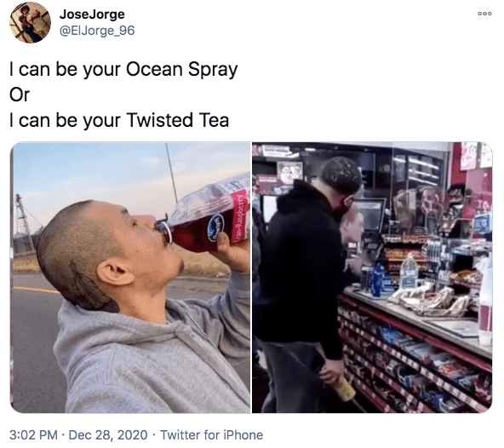Click the 3:02 PM timestamp link
This screenshot has height=448, width=504.
(33, 435)
